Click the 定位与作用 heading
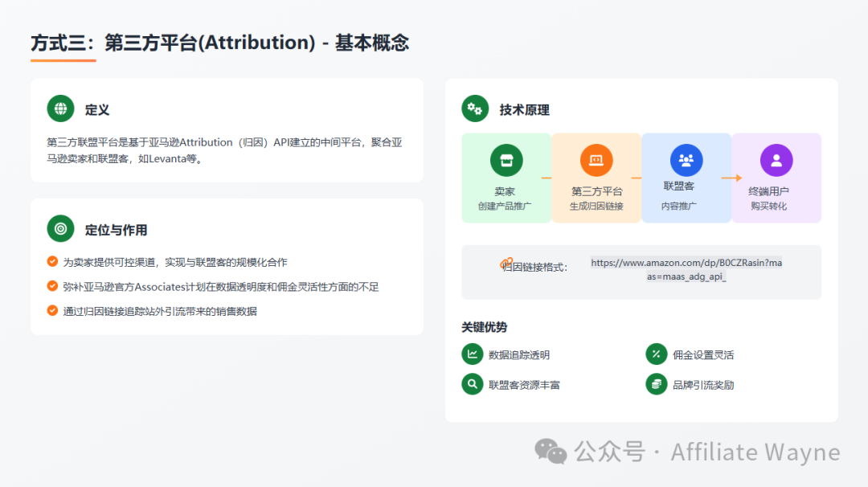The width and height of the screenshot is (868, 487). [116, 230]
